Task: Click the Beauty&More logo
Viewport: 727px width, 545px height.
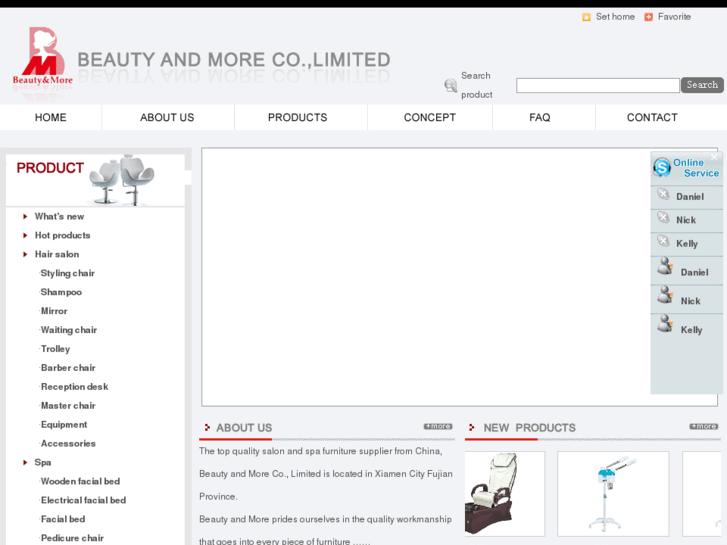Action: 43,57
